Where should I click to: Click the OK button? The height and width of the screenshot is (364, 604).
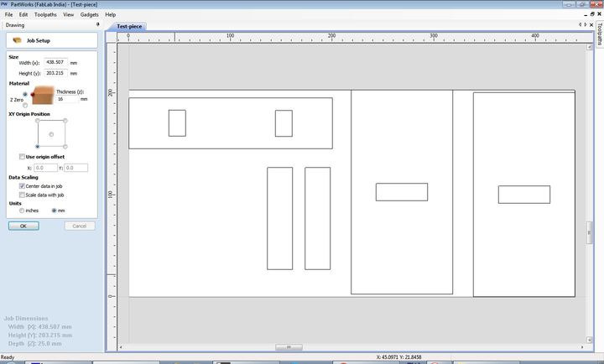pos(23,226)
